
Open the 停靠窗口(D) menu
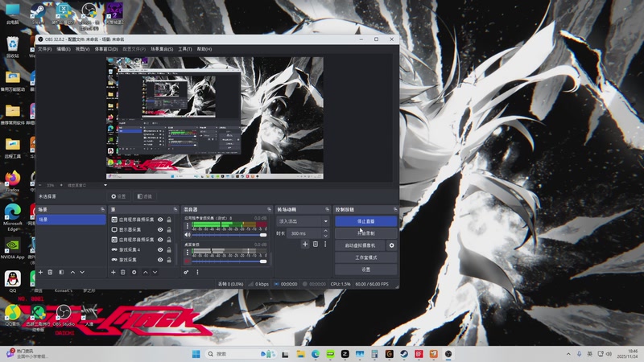[106, 49]
